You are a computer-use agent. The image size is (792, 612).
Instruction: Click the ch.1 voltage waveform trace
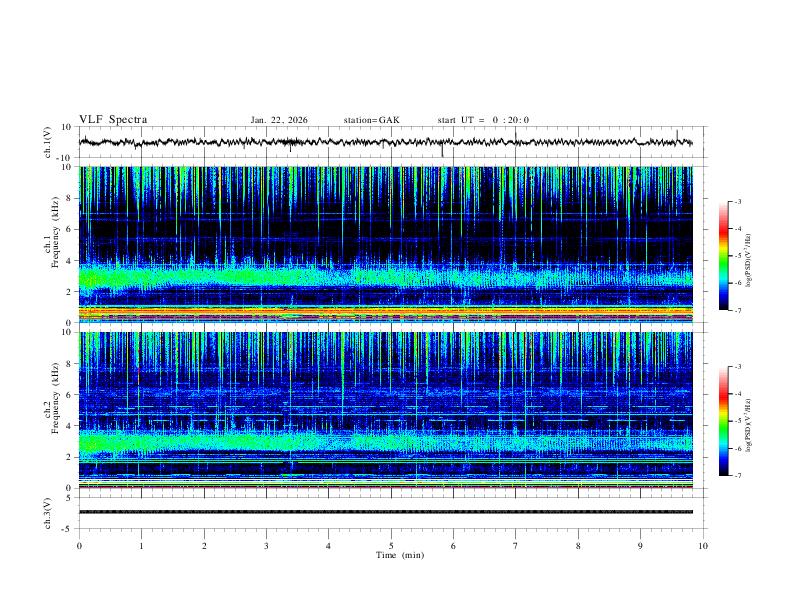[x=385, y=142]
